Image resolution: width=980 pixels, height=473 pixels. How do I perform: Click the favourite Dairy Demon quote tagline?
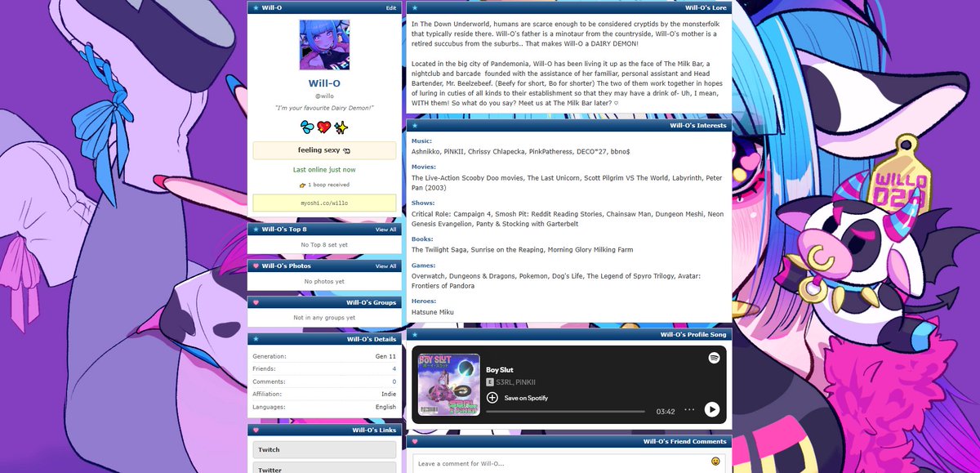pos(324,108)
